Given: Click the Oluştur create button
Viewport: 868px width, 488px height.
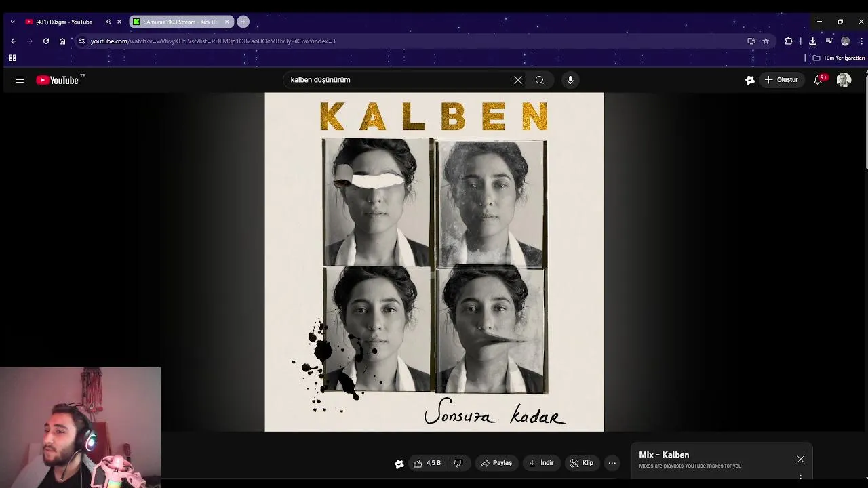Looking at the screenshot, I should click(x=781, y=80).
